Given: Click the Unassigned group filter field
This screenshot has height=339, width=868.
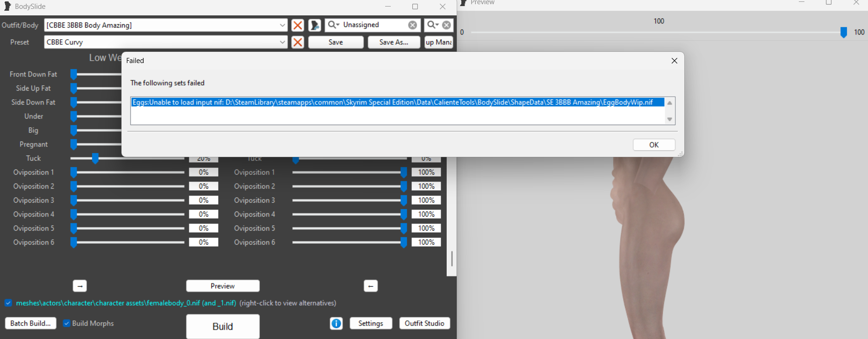Looking at the screenshot, I should (x=373, y=25).
